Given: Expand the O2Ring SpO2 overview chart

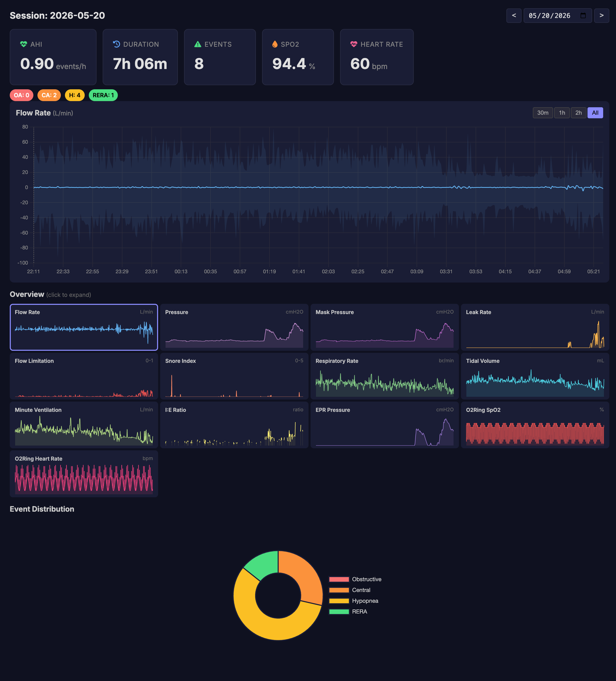Looking at the screenshot, I should coord(535,425).
